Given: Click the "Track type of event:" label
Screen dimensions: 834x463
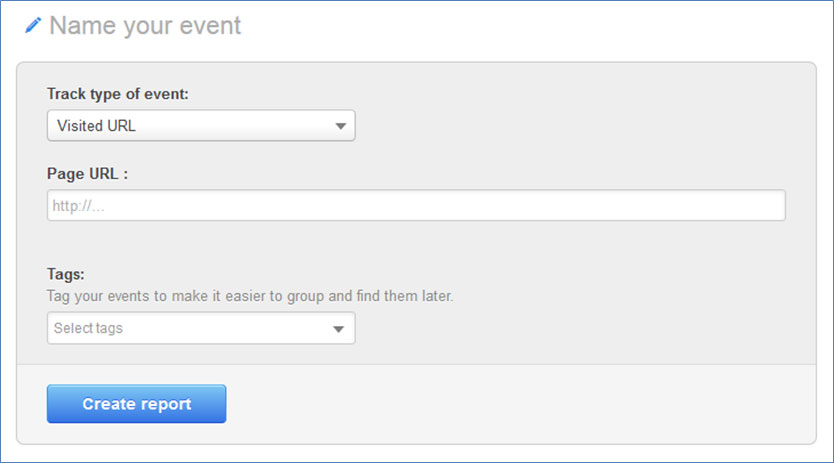Looking at the screenshot, I should tap(118, 94).
